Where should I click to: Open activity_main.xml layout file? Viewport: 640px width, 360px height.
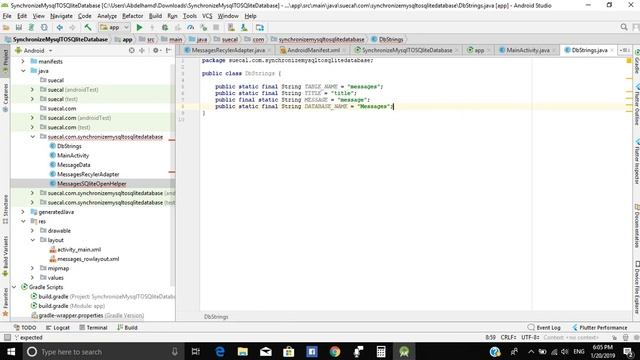(75, 250)
